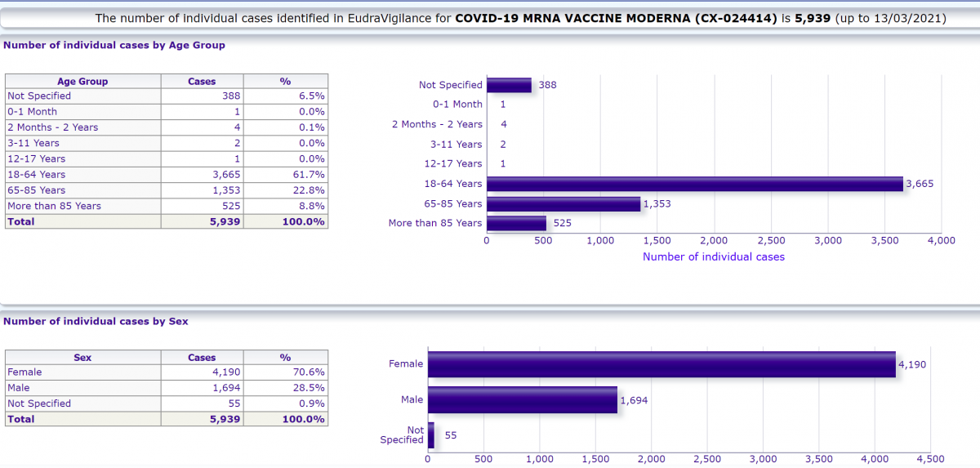Click the Age Group column header
The image size is (980, 468).
pyautogui.click(x=82, y=81)
